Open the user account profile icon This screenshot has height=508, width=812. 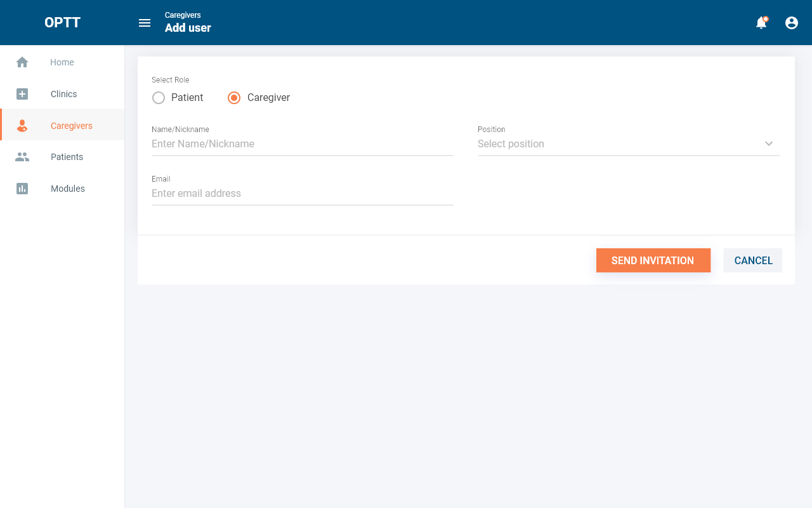click(792, 23)
